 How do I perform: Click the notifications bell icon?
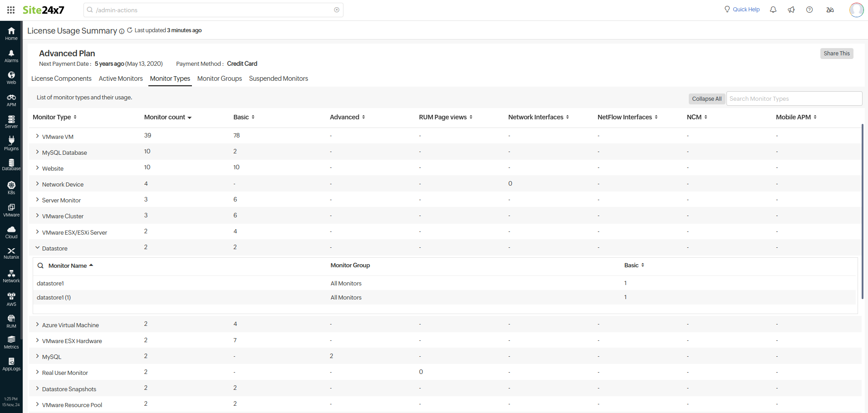pyautogui.click(x=773, y=10)
